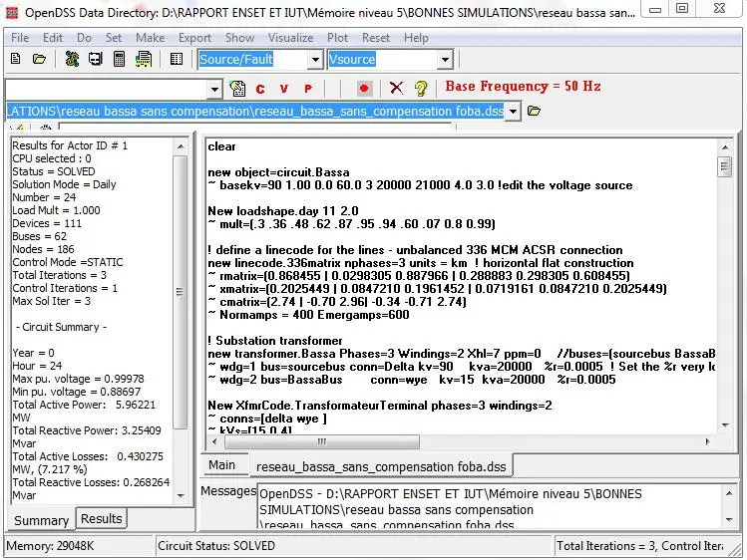Click the script editor horizontal scrollbar thumb
This screenshot has width=747, height=560.
click(322, 441)
